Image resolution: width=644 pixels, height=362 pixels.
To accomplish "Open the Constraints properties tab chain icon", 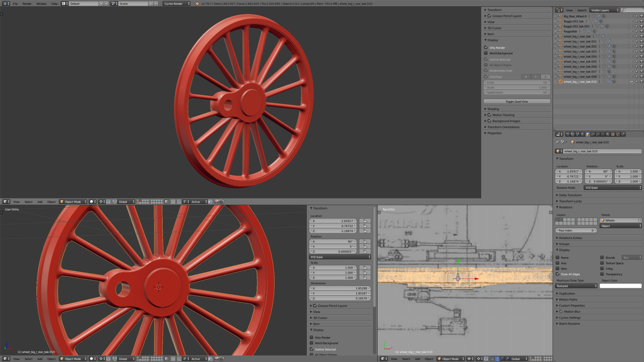I will (x=593, y=134).
